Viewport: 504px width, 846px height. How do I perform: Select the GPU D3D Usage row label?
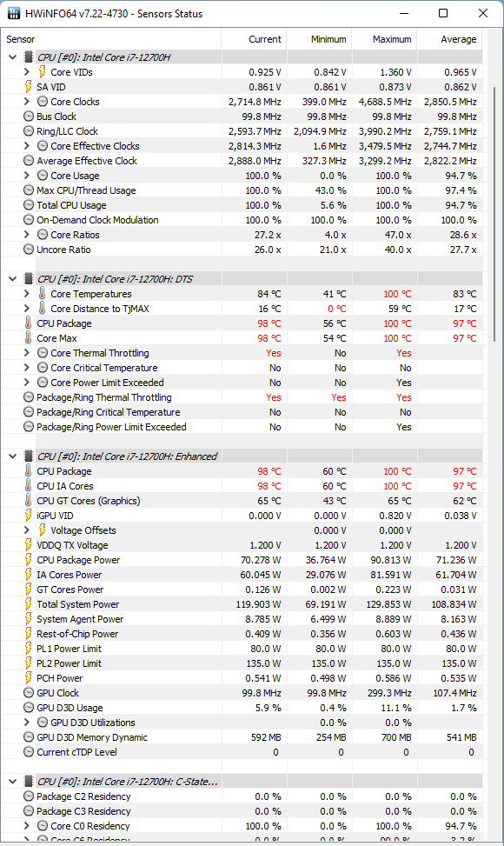[x=70, y=708]
